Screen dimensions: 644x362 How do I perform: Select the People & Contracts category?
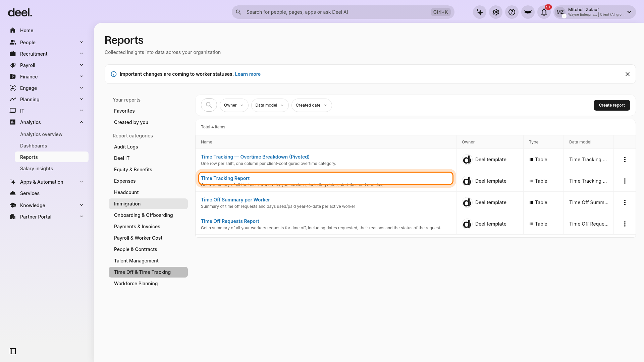click(148, 249)
